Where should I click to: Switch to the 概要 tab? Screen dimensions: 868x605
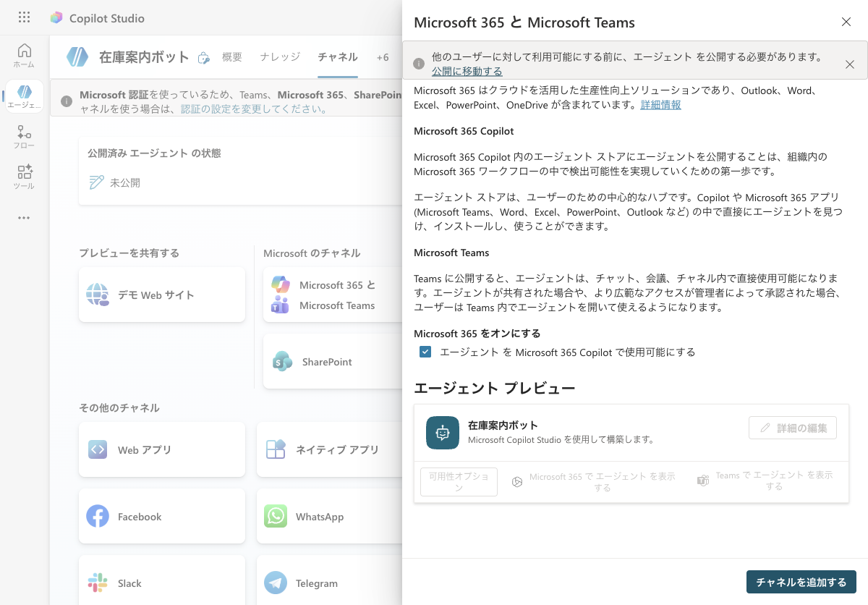coord(232,57)
